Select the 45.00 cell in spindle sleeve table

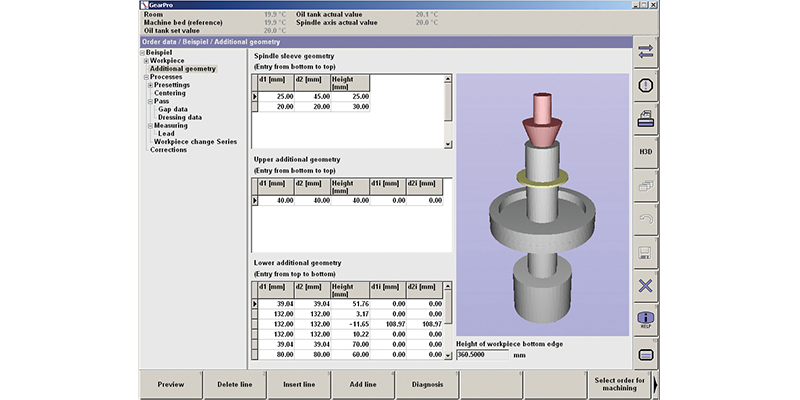(x=312, y=96)
